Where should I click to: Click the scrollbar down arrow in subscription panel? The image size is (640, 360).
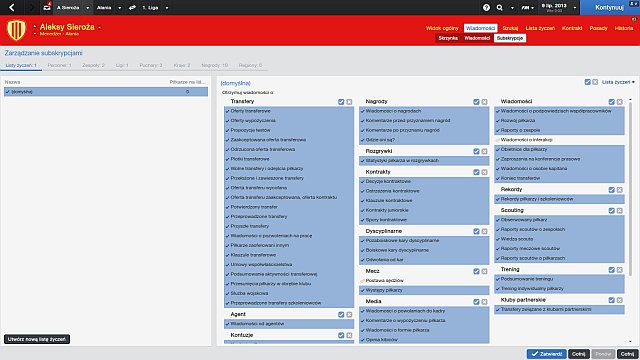(x=631, y=341)
